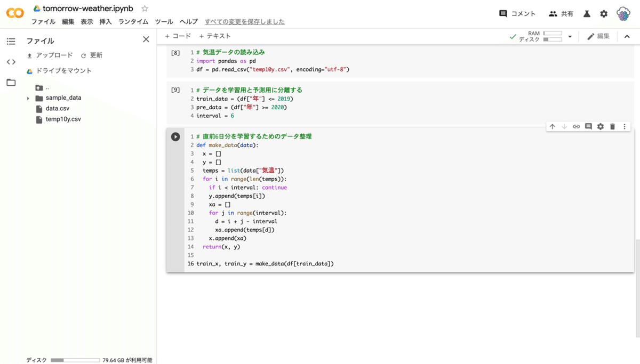Add a text cell with + テキスト

215,36
